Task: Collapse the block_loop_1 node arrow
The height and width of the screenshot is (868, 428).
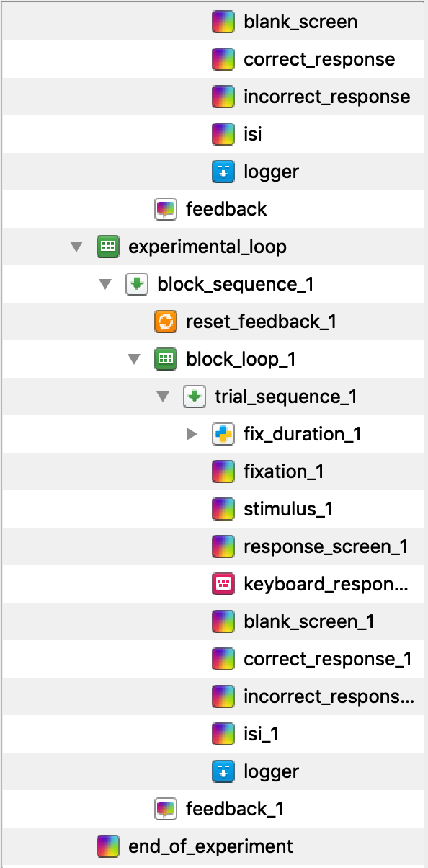Action: click(x=134, y=360)
